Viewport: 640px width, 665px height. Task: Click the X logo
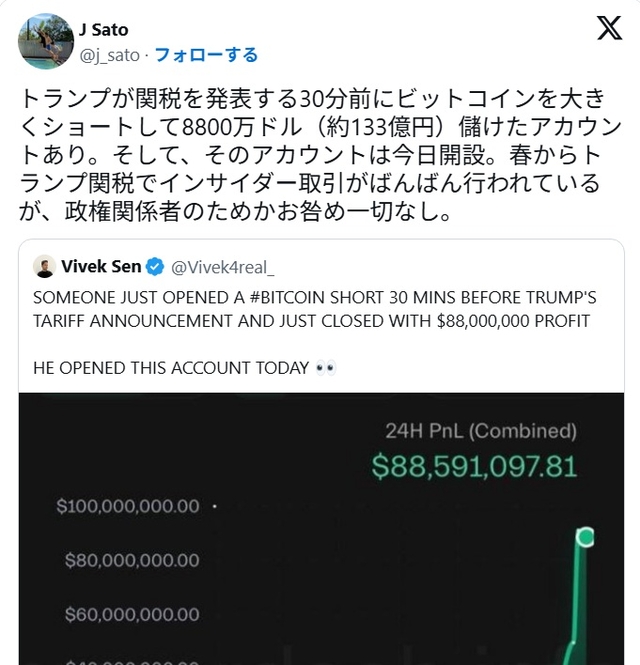[x=609, y=29]
